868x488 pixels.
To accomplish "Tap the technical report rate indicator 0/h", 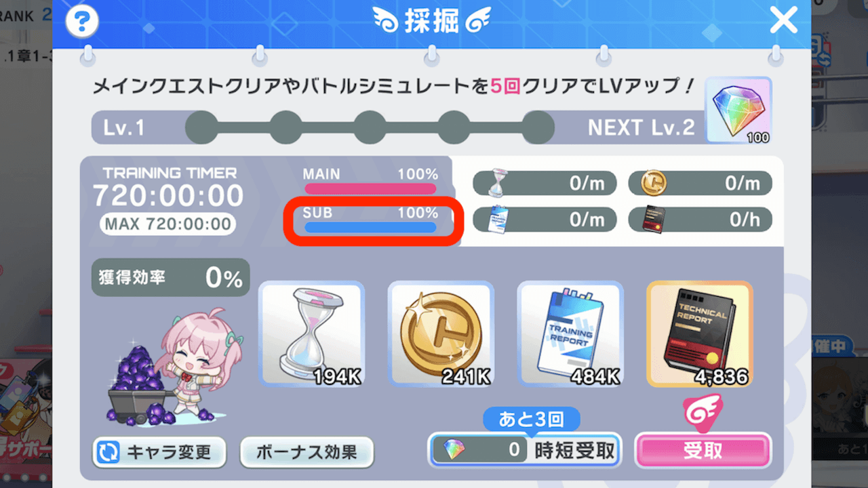I will click(x=701, y=220).
